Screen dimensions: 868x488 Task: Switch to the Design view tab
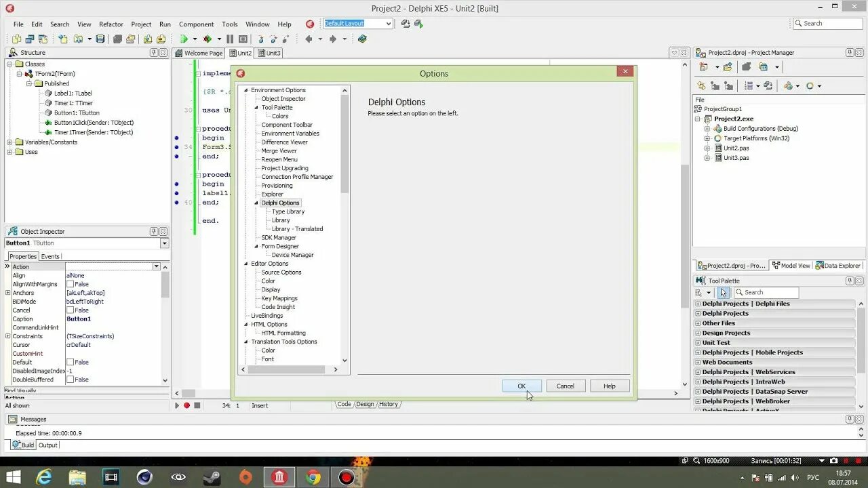[365, 405]
